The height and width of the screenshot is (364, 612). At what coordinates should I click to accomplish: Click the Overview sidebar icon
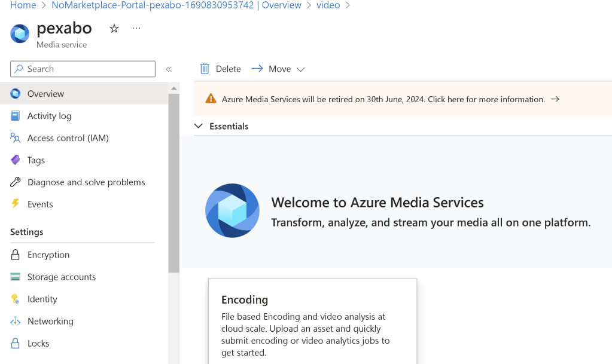(x=15, y=94)
